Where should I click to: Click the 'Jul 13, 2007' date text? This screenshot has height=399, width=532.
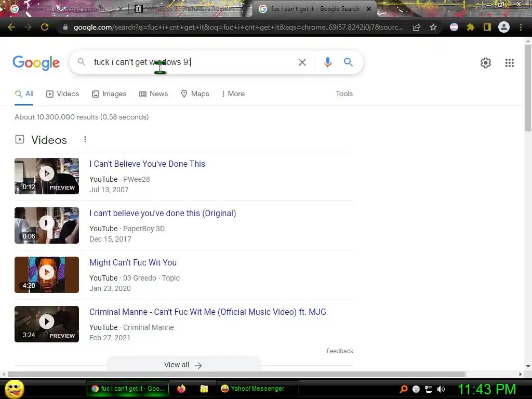pyautogui.click(x=109, y=190)
